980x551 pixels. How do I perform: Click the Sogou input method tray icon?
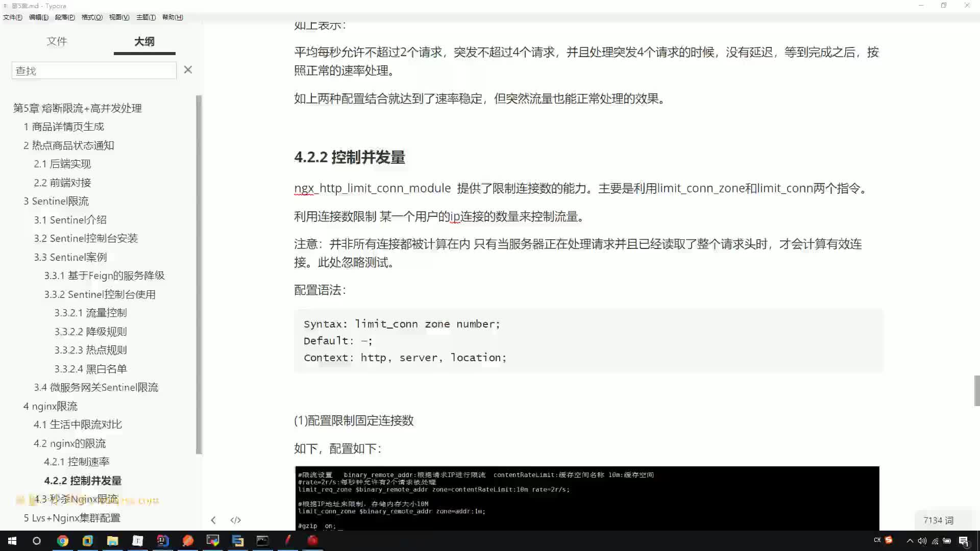coord(889,540)
